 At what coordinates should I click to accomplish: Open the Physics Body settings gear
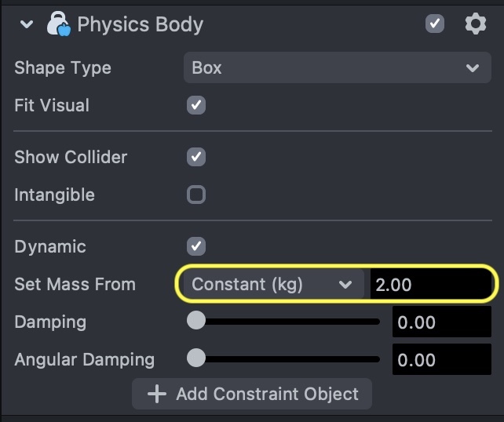tap(476, 24)
